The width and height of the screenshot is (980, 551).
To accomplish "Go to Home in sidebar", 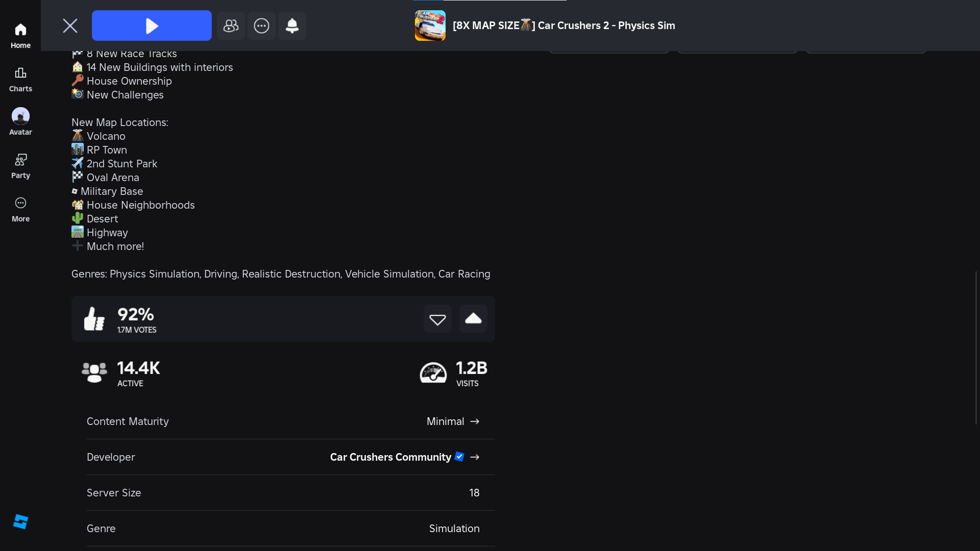I will tap(20, 36).
